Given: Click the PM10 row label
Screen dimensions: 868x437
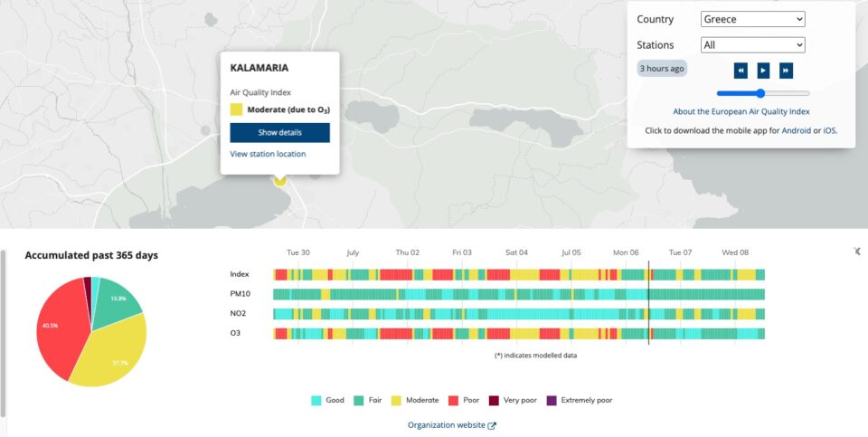Looking at the screenshot, I should (x=241, y=294).
